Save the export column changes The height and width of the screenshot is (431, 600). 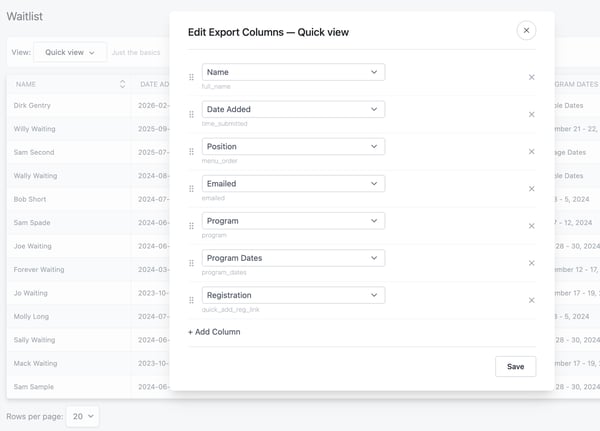click(x=515, y=366)
